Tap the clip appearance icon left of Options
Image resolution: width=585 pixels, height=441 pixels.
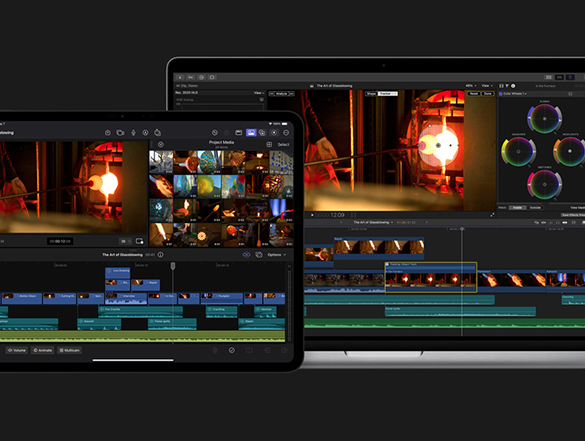[x=259, y=255]
